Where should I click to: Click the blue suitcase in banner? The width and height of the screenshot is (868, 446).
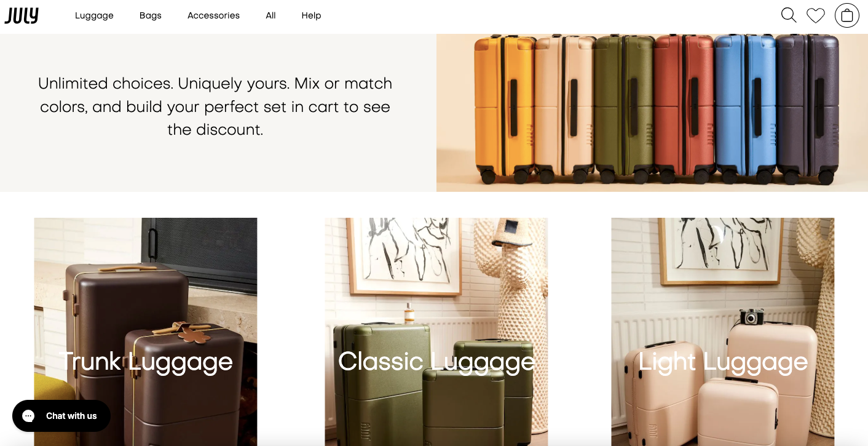[745, 109]
